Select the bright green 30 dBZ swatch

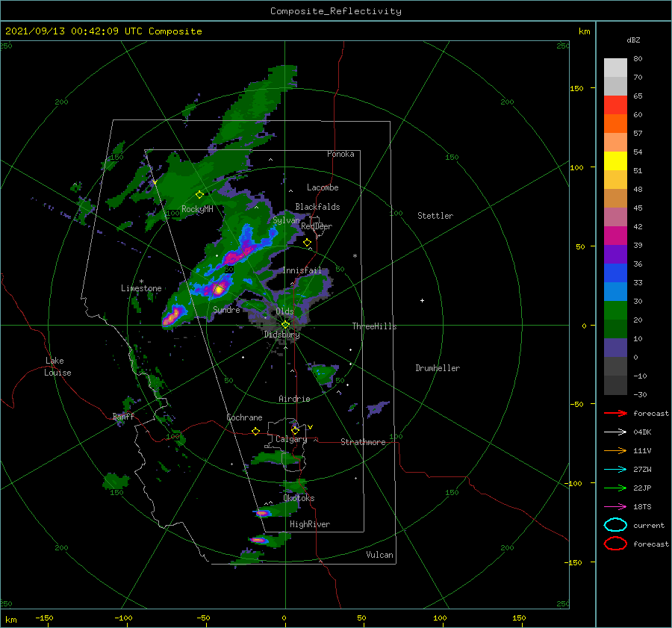615,310
